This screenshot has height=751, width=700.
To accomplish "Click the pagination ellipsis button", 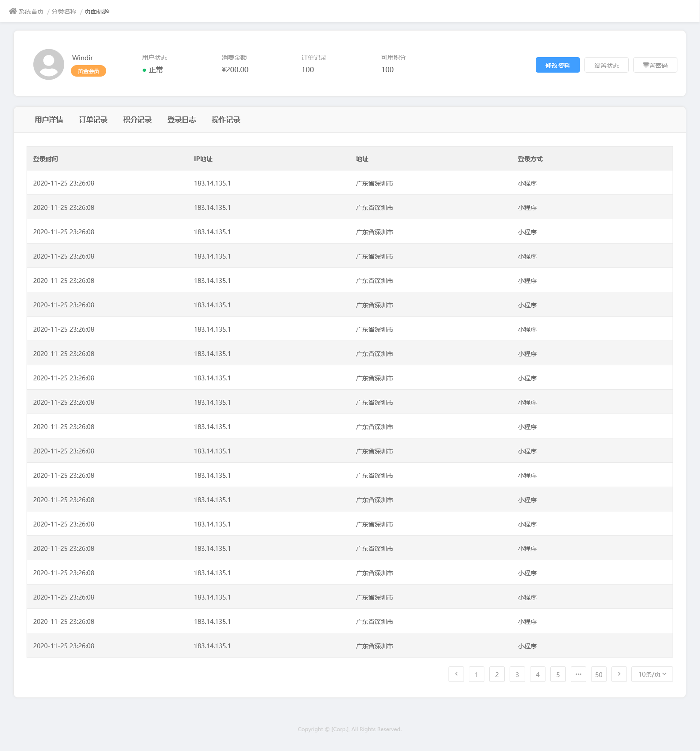I will [578, 674].
